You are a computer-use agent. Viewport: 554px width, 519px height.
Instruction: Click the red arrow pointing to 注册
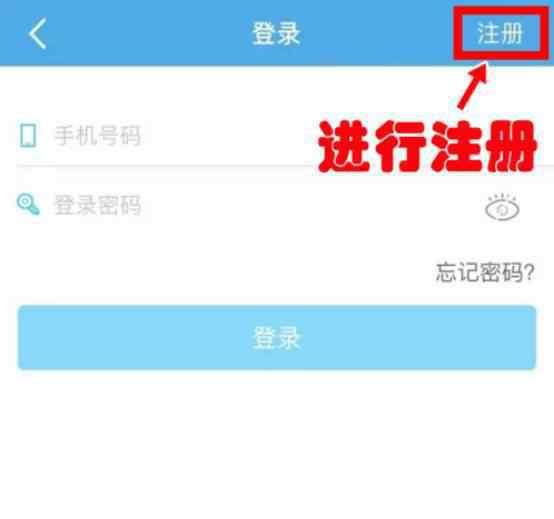tap(473, 85)
